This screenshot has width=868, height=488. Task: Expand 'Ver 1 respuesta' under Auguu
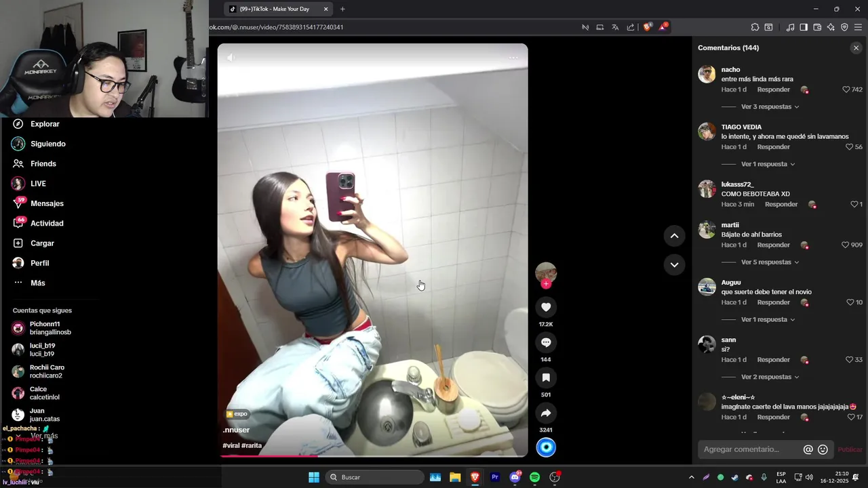pos(768,319)
